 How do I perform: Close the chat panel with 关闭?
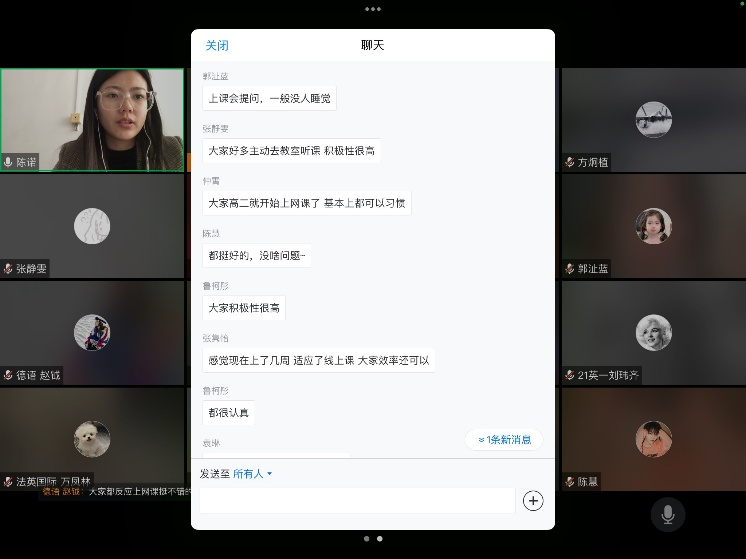(x=217, y=45)
